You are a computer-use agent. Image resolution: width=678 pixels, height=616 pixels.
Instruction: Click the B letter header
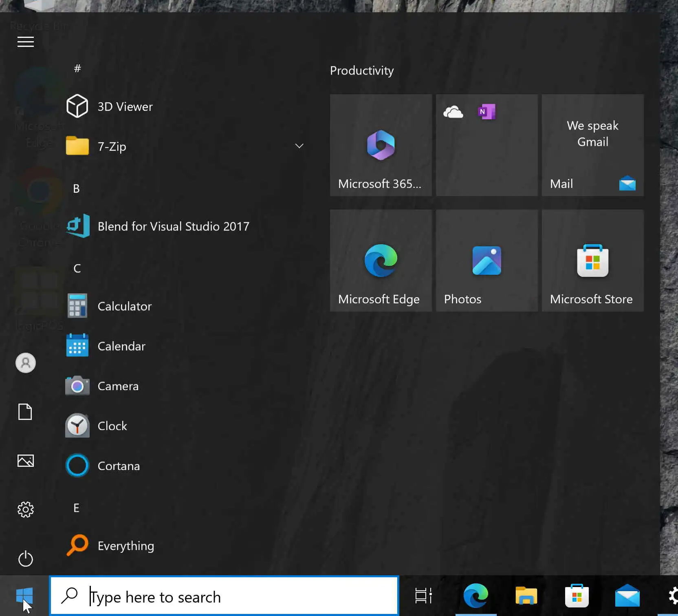point(76,188)
